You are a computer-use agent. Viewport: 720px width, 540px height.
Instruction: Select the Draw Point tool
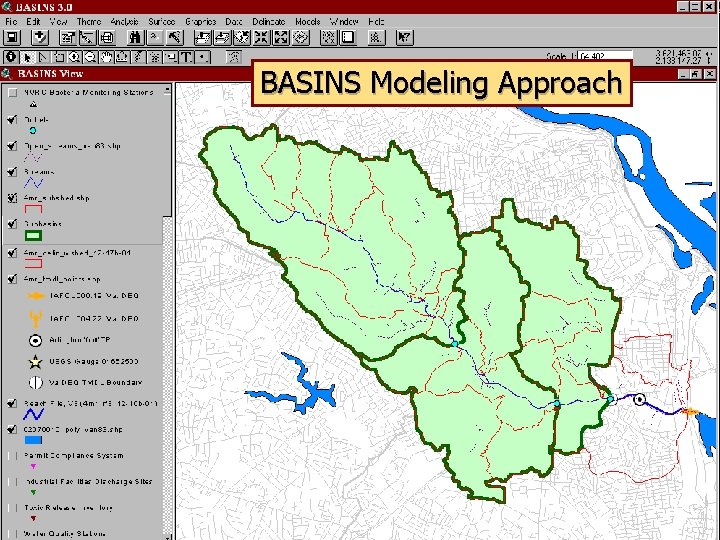(202, 57)
